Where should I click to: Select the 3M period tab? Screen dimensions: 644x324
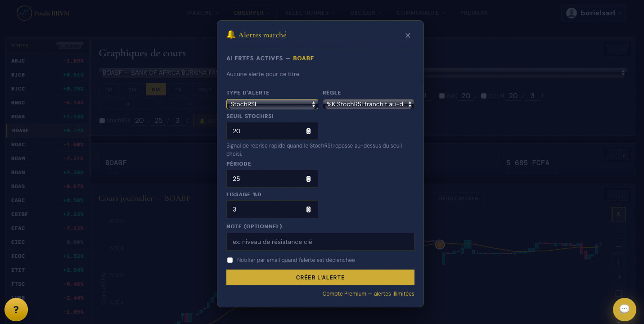tap(132, 90)
